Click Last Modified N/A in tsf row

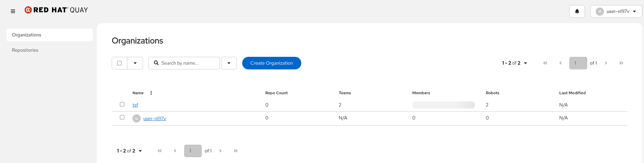[x=563, y=105]
